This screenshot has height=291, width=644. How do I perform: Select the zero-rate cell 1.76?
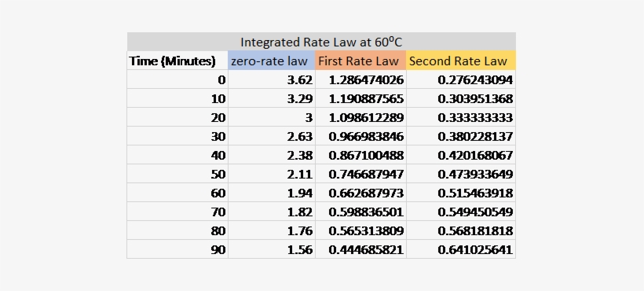click(x=272, y=231)
